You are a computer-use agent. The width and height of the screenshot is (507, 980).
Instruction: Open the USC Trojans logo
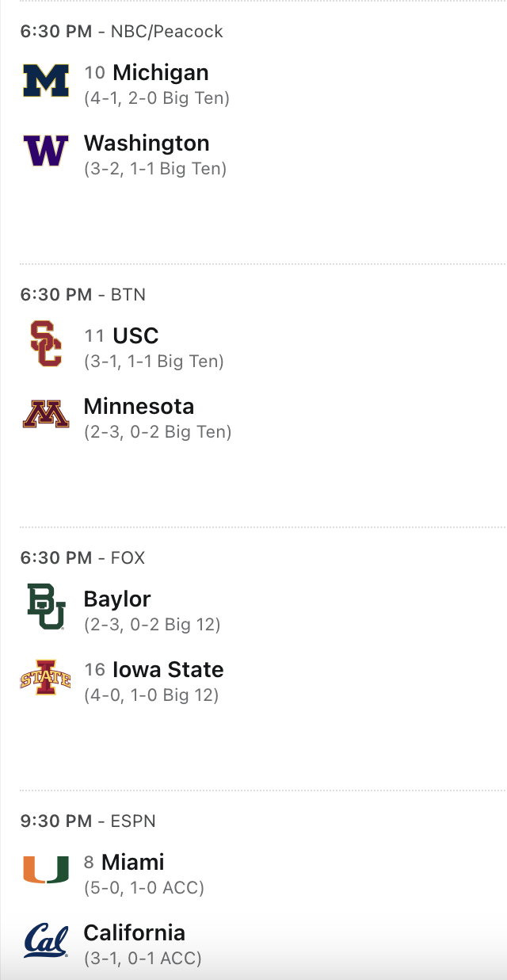coord(46,343)
